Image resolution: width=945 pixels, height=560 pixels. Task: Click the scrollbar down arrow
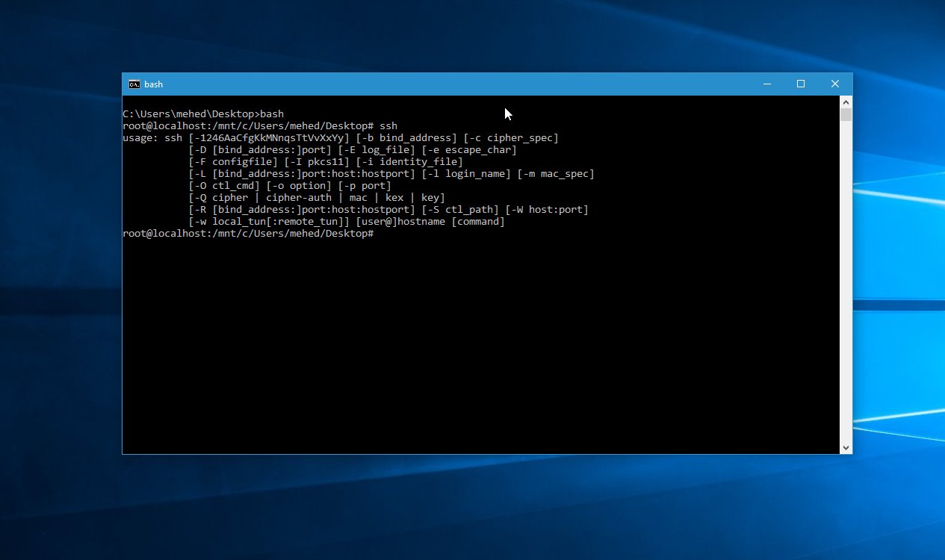(x=846, y=447)
